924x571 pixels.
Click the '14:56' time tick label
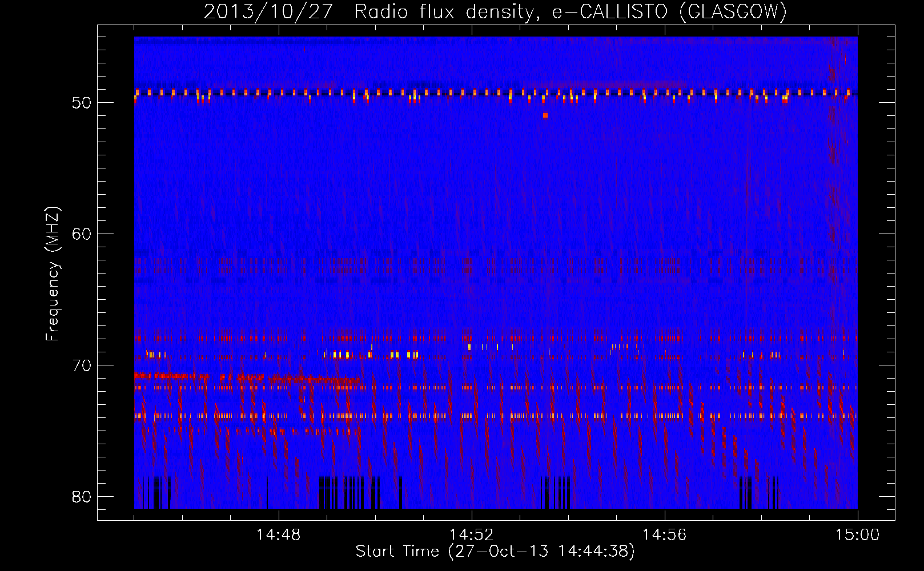665,535
